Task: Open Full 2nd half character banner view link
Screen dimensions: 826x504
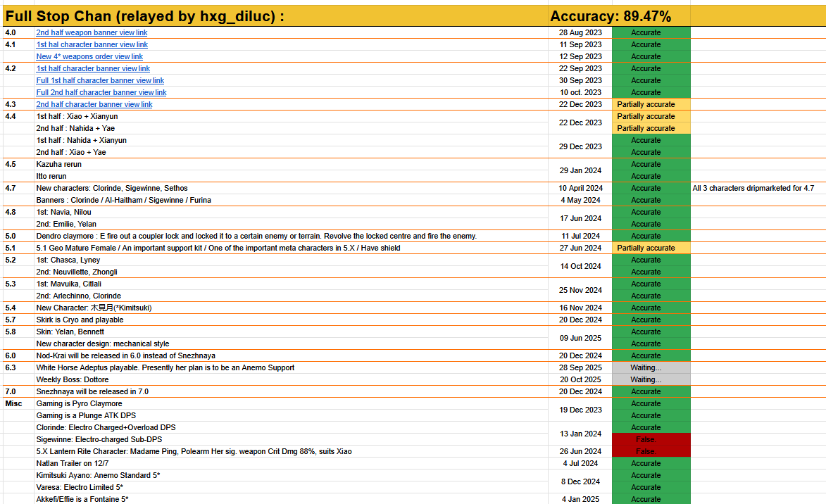Action: click(101, 93)
